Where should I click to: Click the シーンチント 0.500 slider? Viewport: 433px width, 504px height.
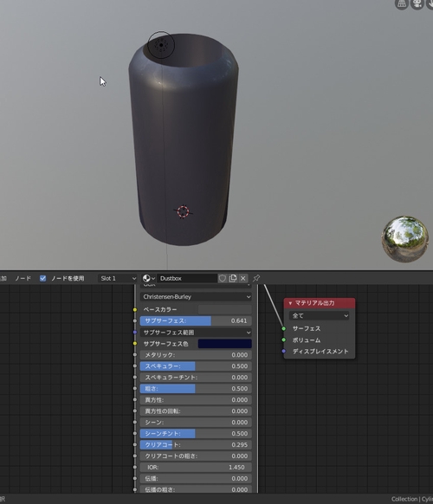196,434
